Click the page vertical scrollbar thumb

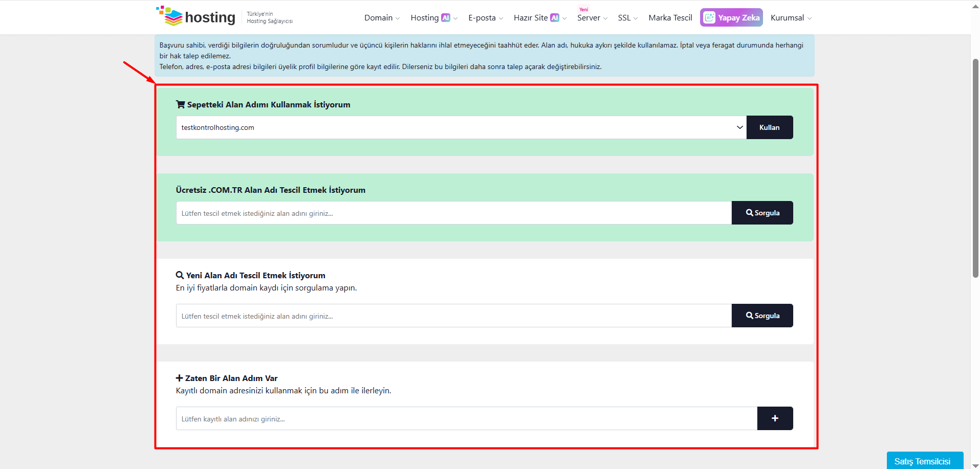click(x=975, y=168)
